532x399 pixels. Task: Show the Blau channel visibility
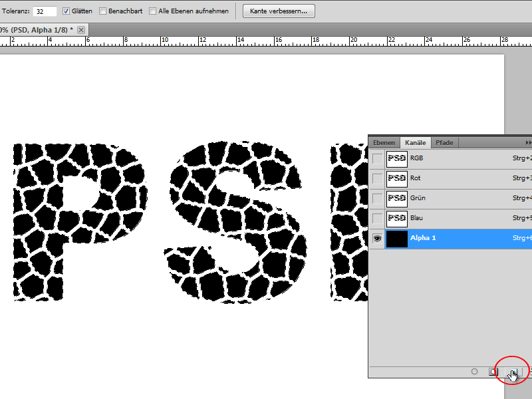pyautogui.click(x=377, y=219)
